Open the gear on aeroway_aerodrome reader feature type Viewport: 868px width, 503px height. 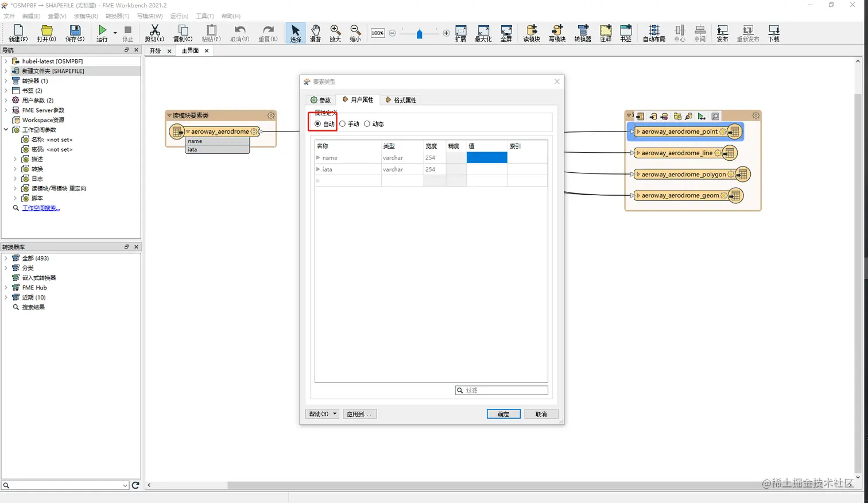coord(254,131)
